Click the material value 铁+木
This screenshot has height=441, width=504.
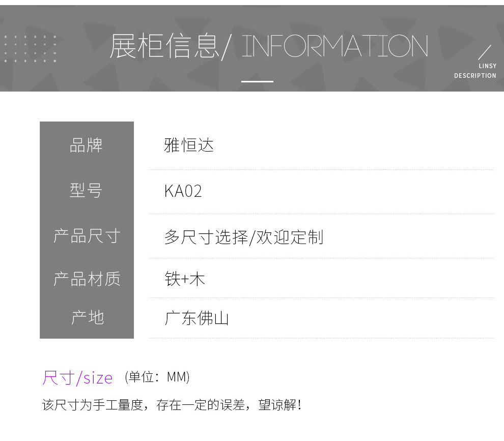coord(184,279)
